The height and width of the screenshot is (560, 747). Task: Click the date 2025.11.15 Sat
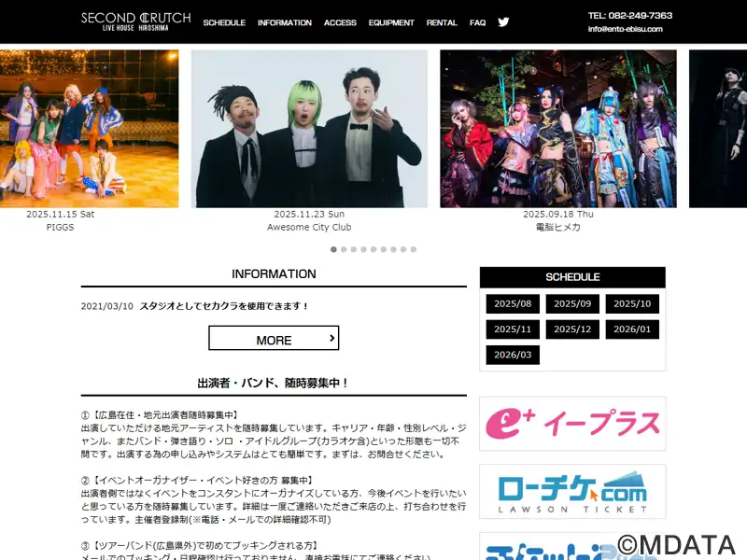point(61,215)
